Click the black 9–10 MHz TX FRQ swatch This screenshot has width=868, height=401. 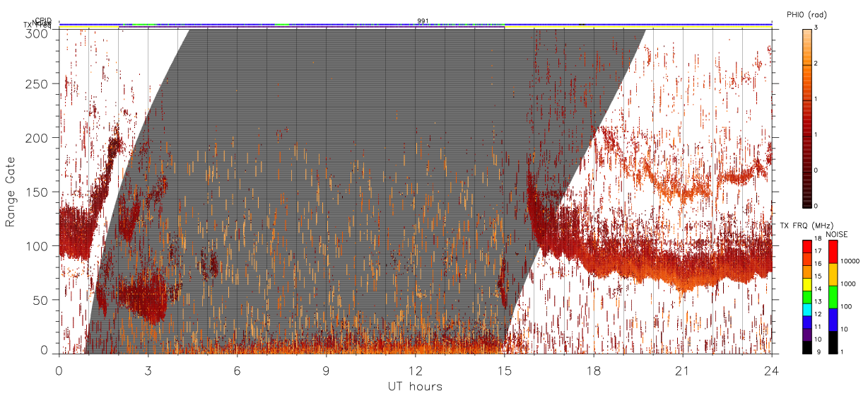807,347
